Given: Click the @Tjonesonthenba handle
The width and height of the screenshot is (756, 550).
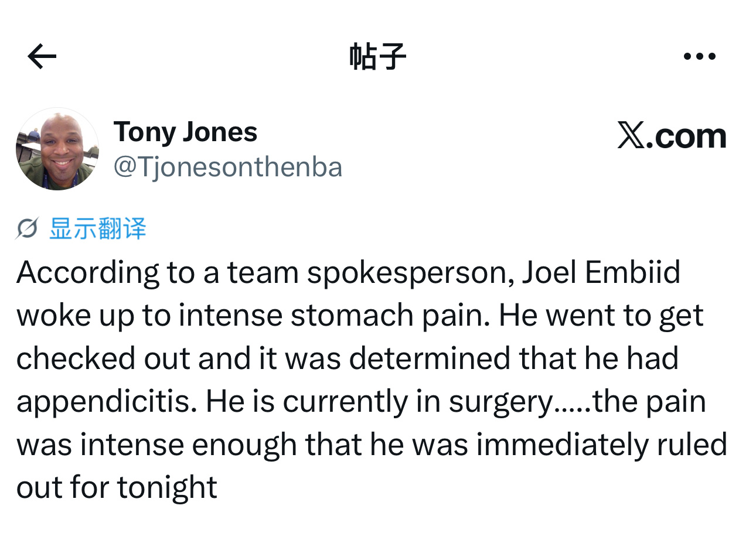Looking at the screenshot, I should click(x=227, y=166).
